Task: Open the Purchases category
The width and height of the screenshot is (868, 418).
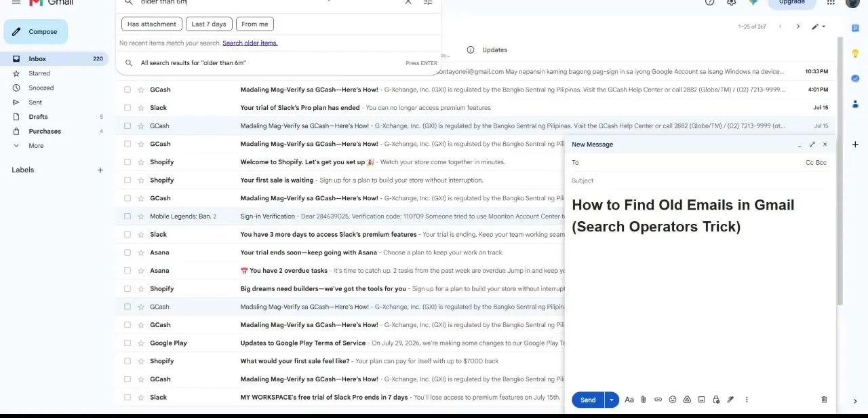Action: point(54,132)
